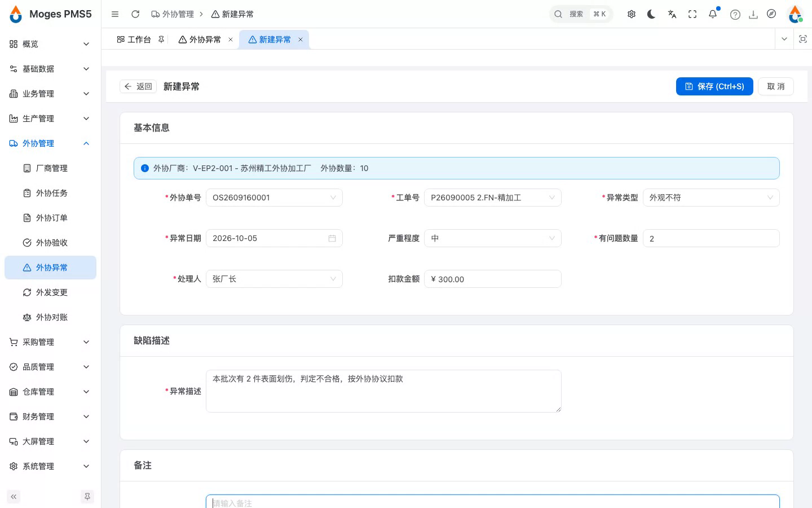
Task: Open 厂商管理 in the sidebar
Action: 50,168
